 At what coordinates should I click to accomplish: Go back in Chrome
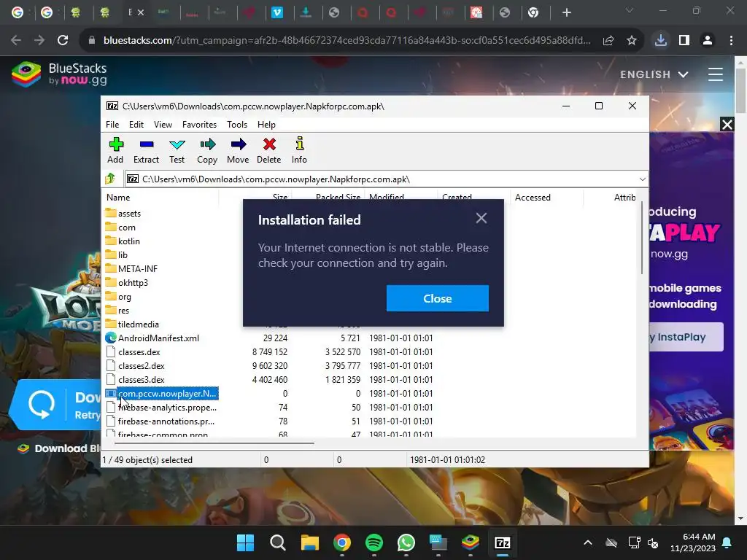pyautogui.click(x=16, y=41)
